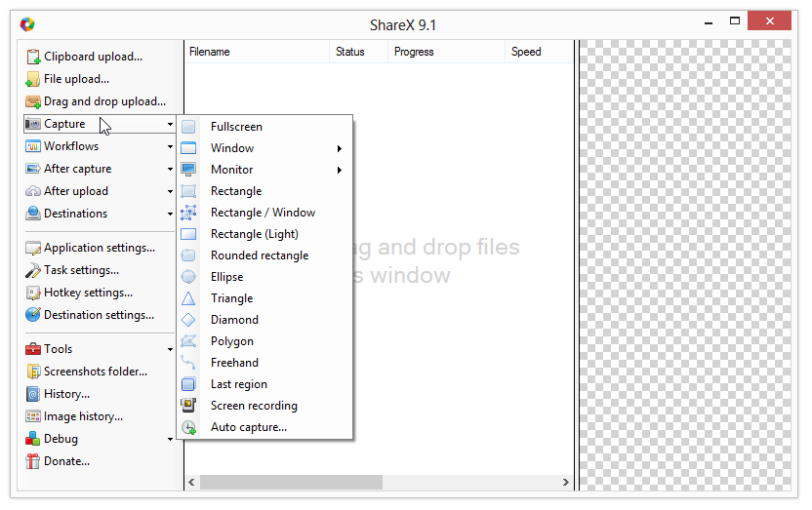This screenshot has height=510, width=812.
Task: Choose Rounded rectangle capture
Action: tap(264, 255)
